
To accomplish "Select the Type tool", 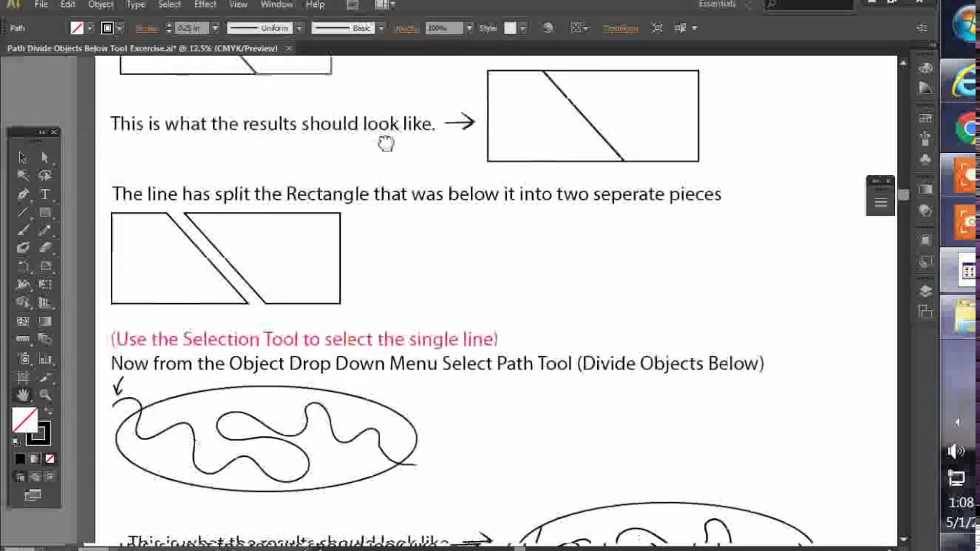I will 44,194.
